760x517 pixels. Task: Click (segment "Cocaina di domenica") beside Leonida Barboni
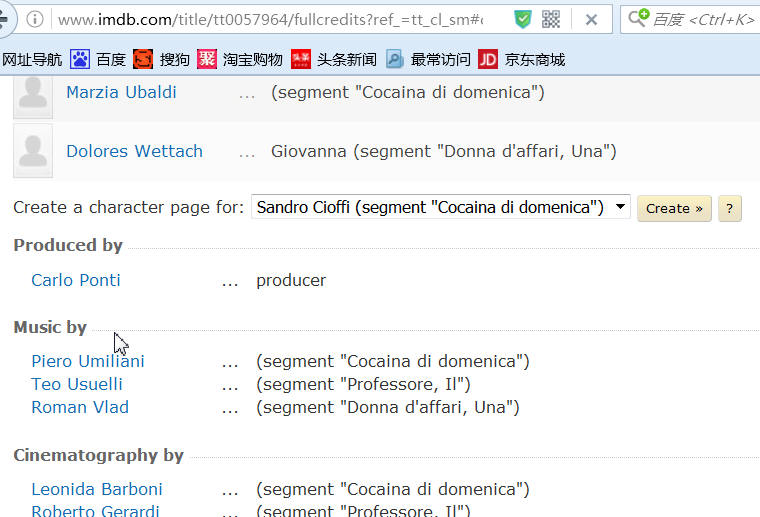point(393,489)
